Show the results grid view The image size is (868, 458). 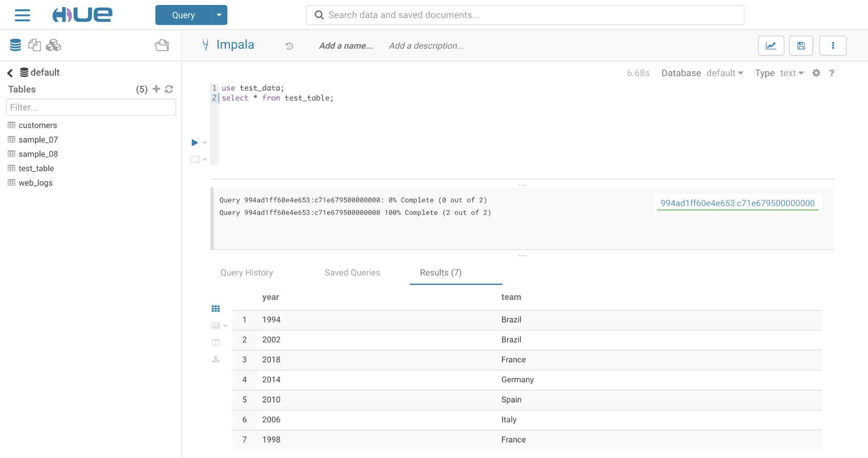pos(215,309)
